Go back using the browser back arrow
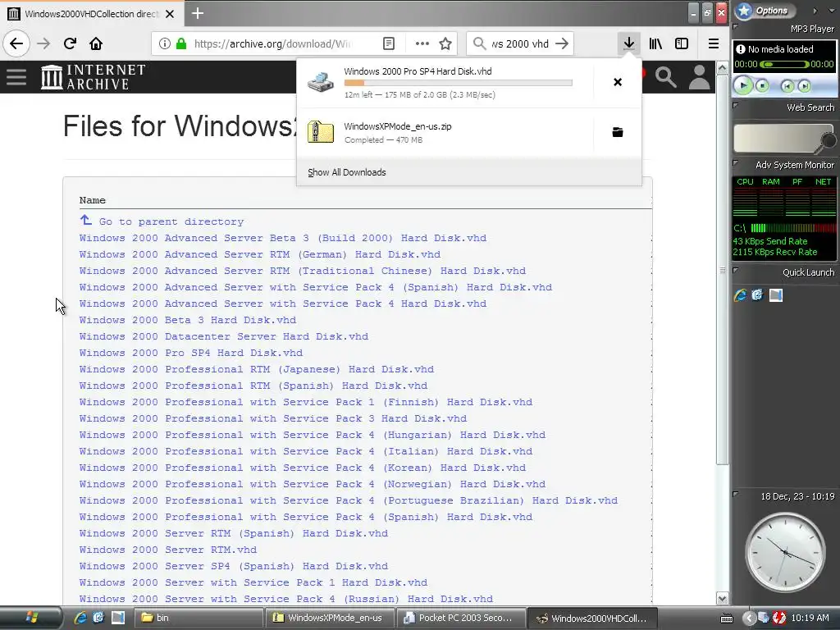 pos(16,44)
